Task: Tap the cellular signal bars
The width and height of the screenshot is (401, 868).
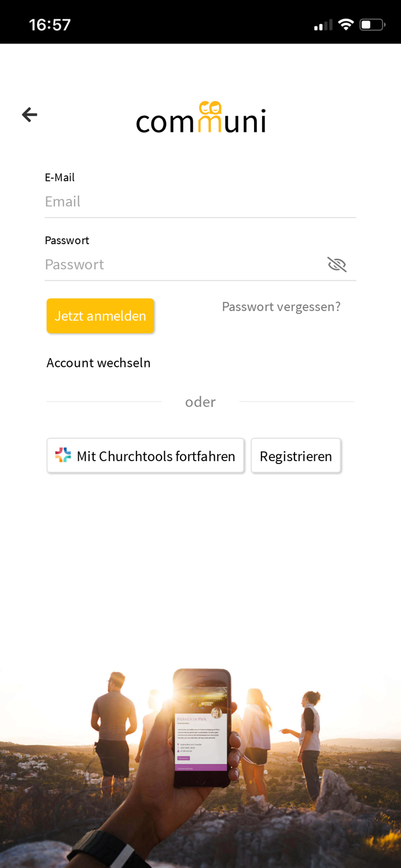Action: pyautogui.click(x=322, y=24)
